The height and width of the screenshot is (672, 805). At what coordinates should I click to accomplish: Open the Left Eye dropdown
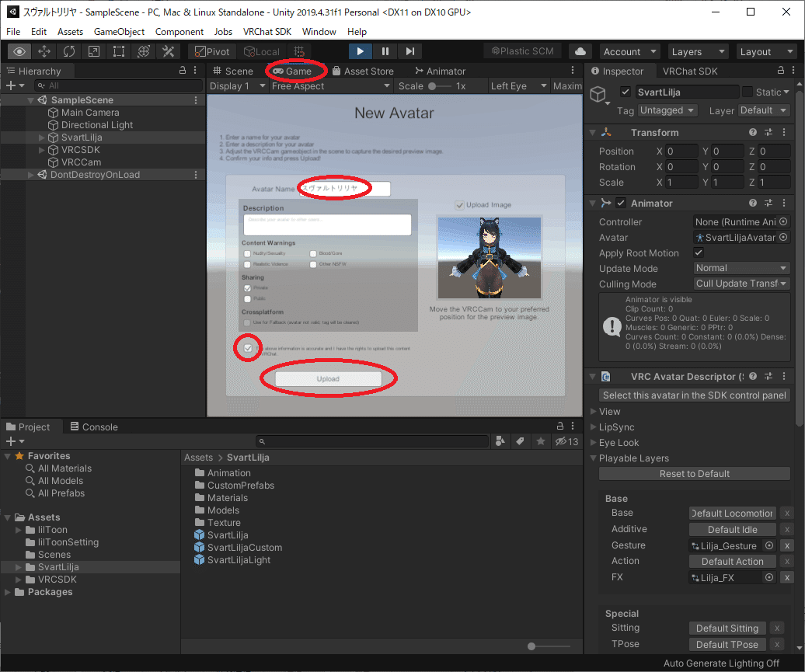518,85
